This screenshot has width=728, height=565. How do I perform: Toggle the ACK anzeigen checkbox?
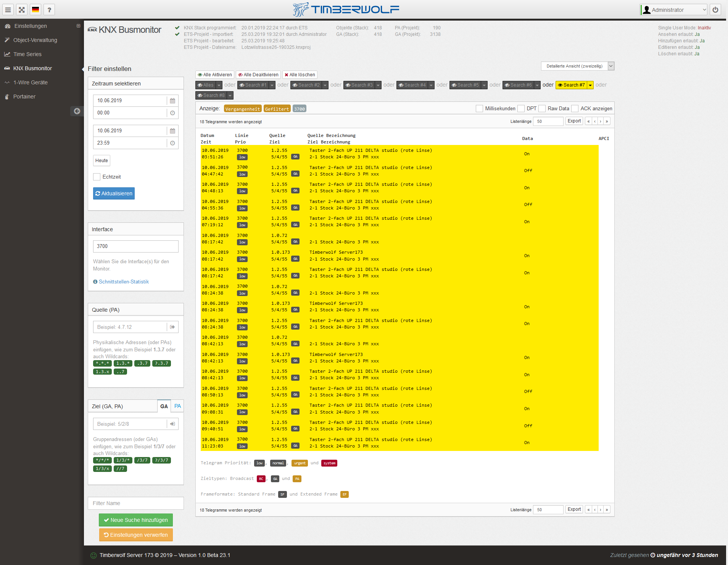(x=575, y=109)
